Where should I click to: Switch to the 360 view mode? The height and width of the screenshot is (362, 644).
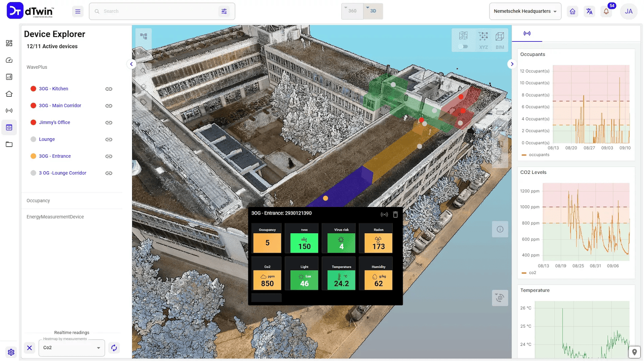352,11
